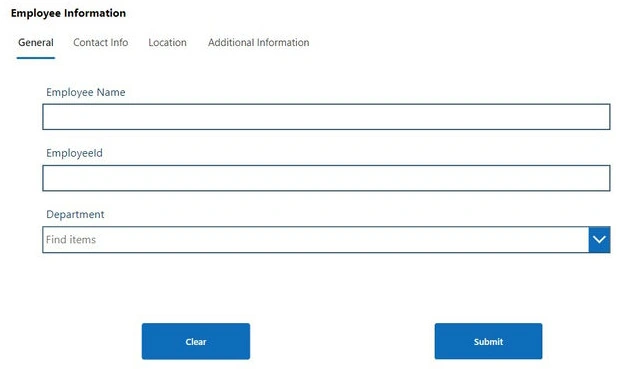
Task: Select the blue Submit button
Action: pyautogui.click(x=488, y=341)
